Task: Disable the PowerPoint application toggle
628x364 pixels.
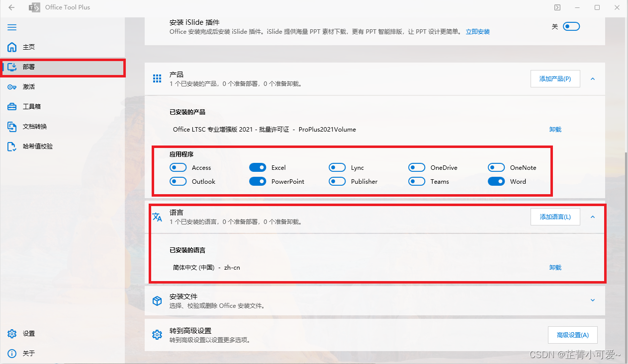Action: point(258,182)
